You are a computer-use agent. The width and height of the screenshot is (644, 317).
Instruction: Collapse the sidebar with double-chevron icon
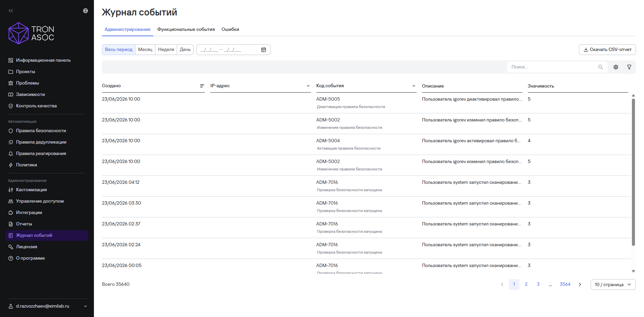click(11, 11)
